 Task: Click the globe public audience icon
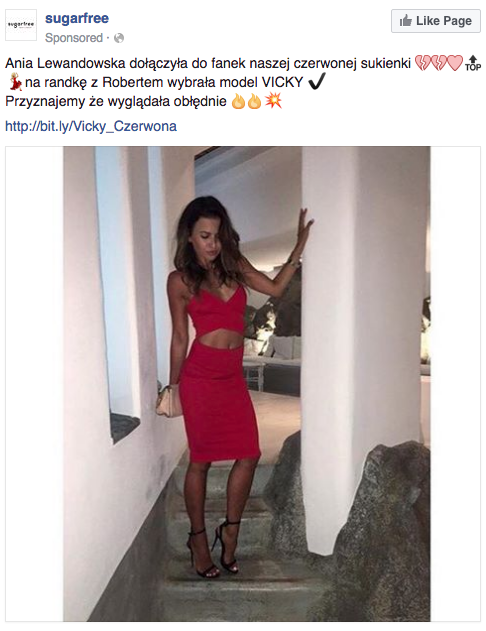point(119,38)
